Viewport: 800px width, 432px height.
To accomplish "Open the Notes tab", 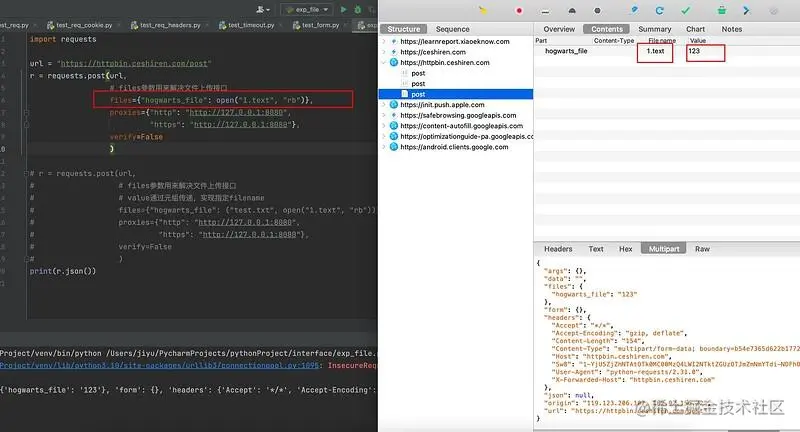I will coord(732,29).
